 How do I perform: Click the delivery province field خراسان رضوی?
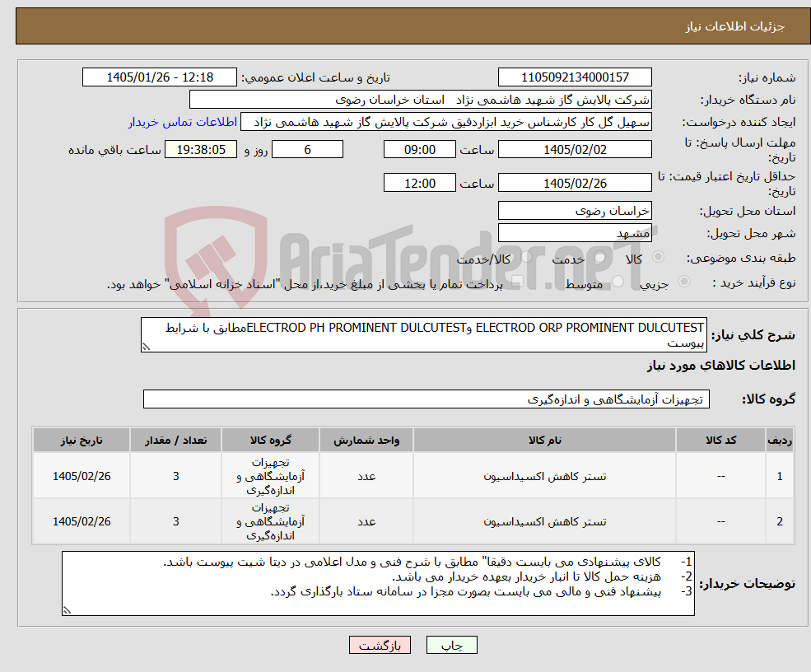(x=575, y=211)
